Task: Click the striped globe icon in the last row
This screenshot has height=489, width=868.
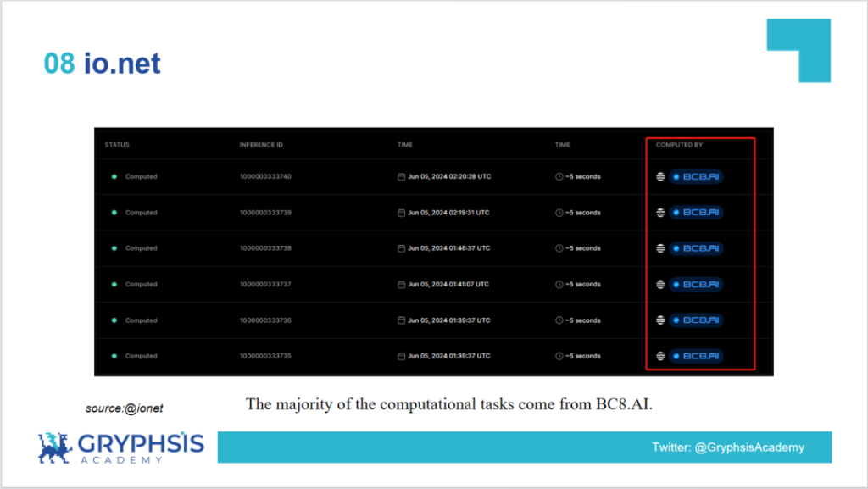Action: click(x=660, y=356)
